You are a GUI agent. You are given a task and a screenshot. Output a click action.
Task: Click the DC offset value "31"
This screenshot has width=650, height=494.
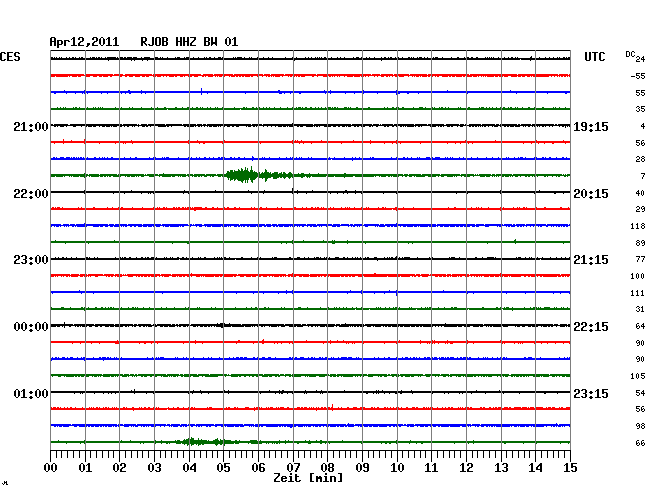(x=640, y=309)
